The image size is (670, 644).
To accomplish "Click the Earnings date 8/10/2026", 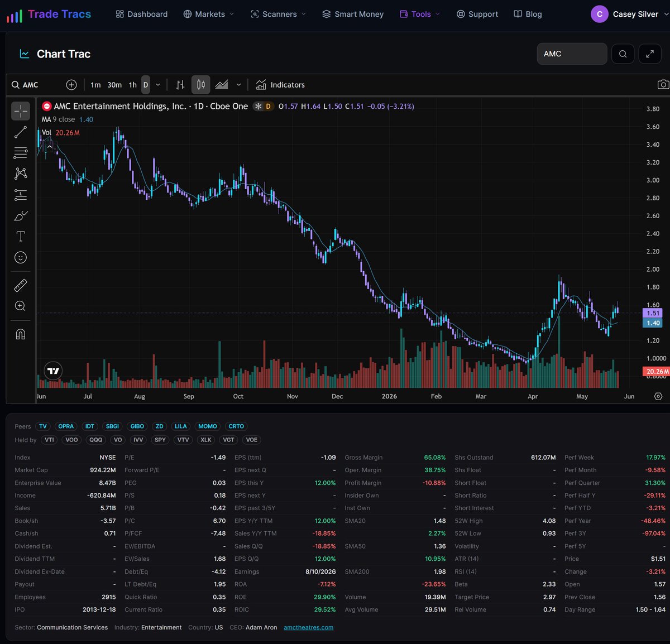I will pyautogui.click(x=320, y=571).
